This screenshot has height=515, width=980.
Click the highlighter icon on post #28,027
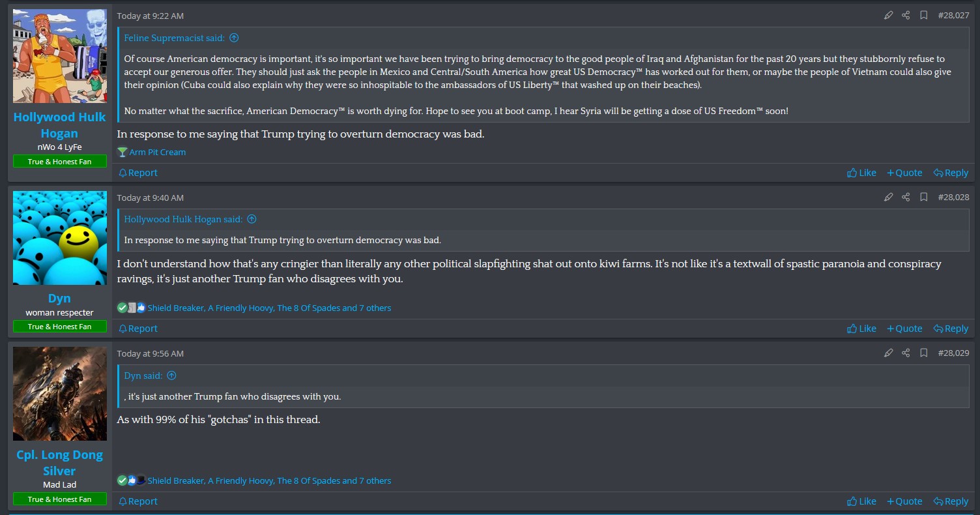pos(888,15)
